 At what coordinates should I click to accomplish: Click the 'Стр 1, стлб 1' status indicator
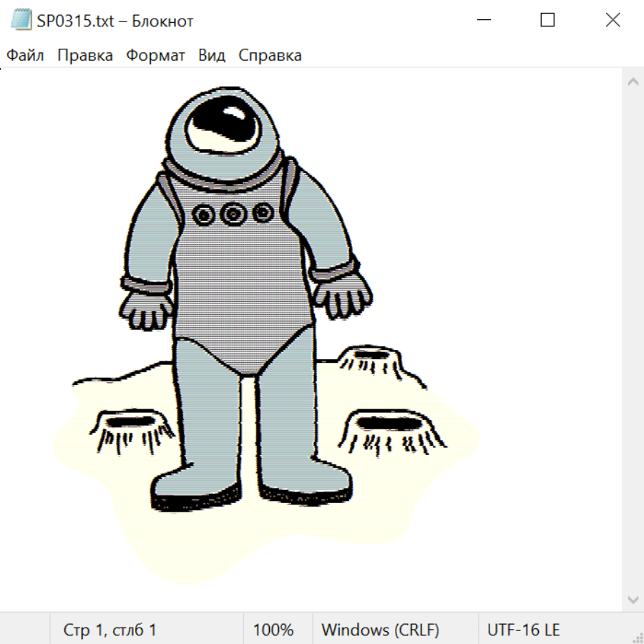click(110, 630)
